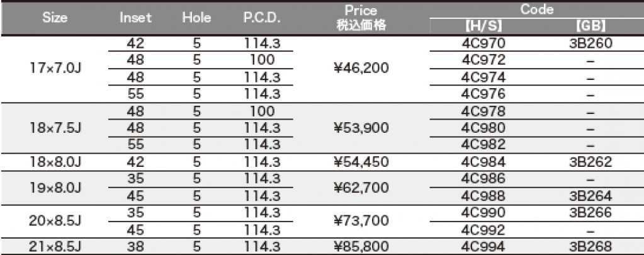Click the Code header cell
Image resolution: width=644 pixels, height=255 pixels.
pos(537,10)
